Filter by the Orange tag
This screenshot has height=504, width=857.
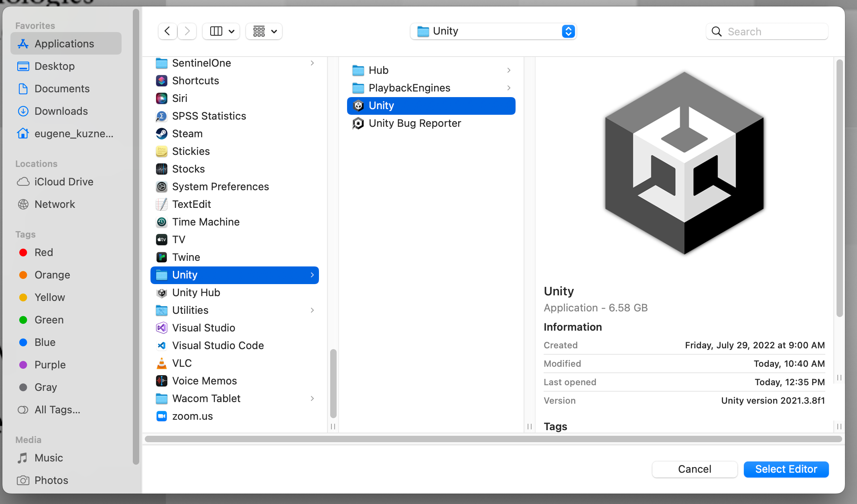pos(66,274)
